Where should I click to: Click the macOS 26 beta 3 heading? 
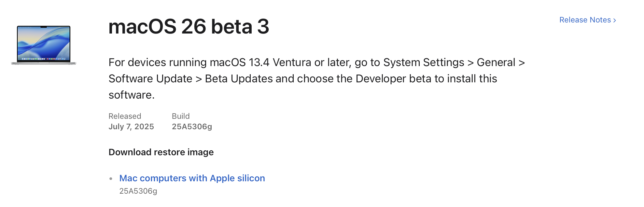pos(189,26)
